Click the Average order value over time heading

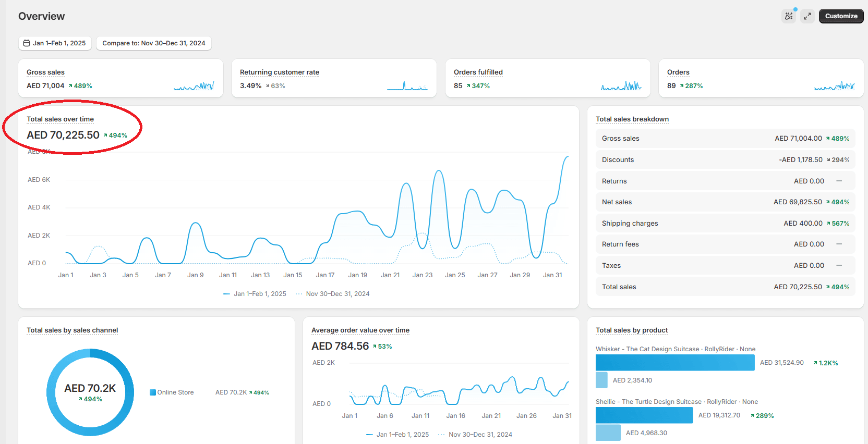360,330
